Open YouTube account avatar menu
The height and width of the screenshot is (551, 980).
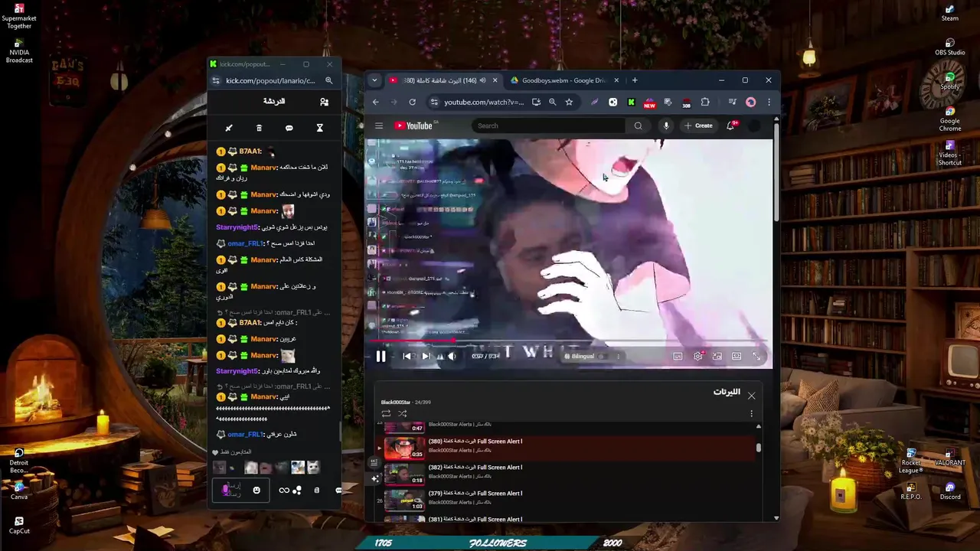point(754,126)
